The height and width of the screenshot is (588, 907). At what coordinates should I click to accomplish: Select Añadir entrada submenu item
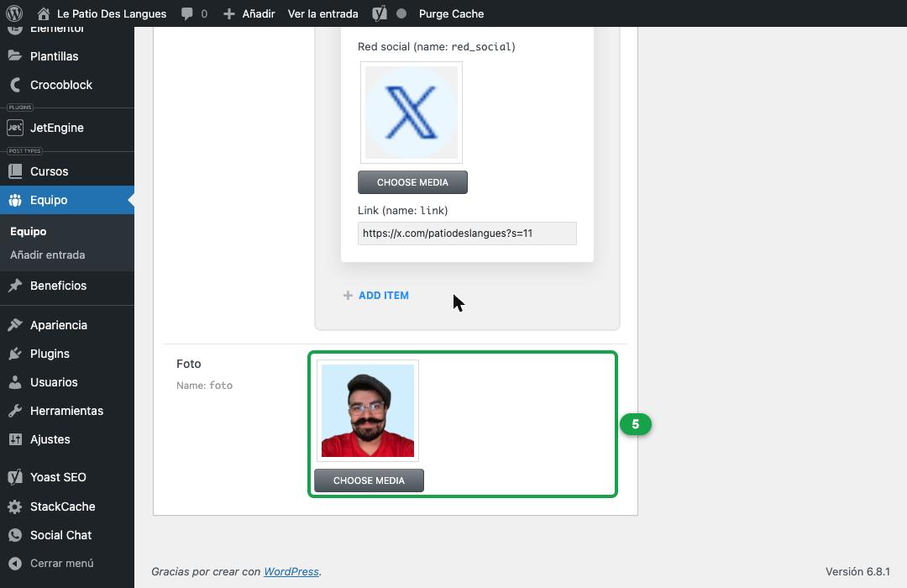pyautogui.click(x=47, y=255)
